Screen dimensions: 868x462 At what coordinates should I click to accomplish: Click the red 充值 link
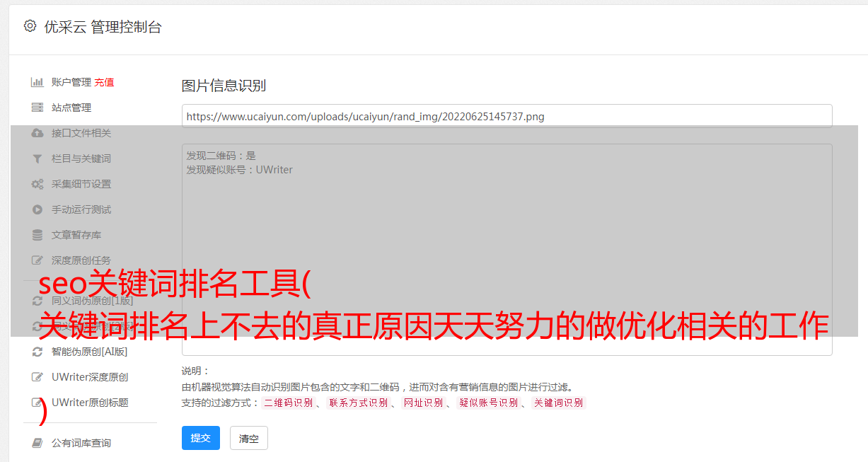coord(104,82)
